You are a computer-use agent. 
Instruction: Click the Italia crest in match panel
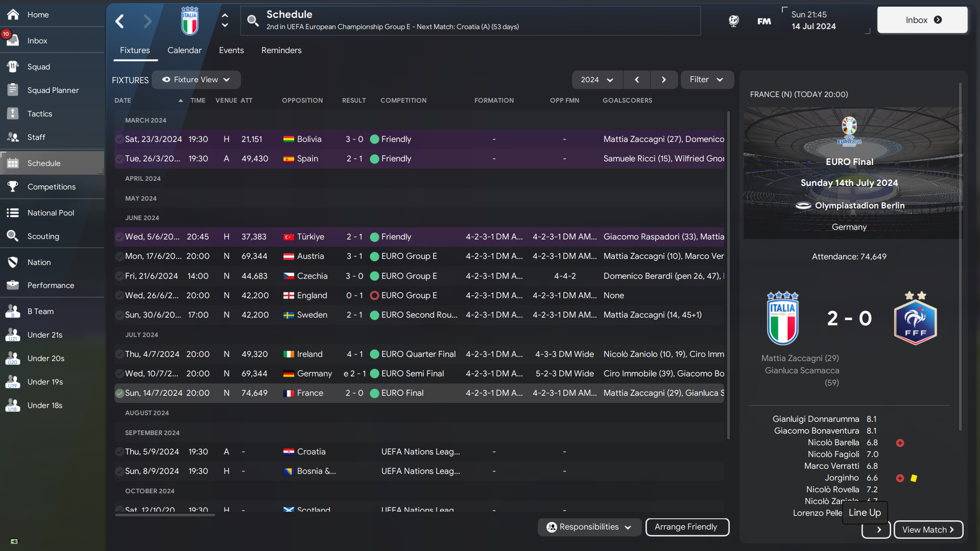point(783,318)
